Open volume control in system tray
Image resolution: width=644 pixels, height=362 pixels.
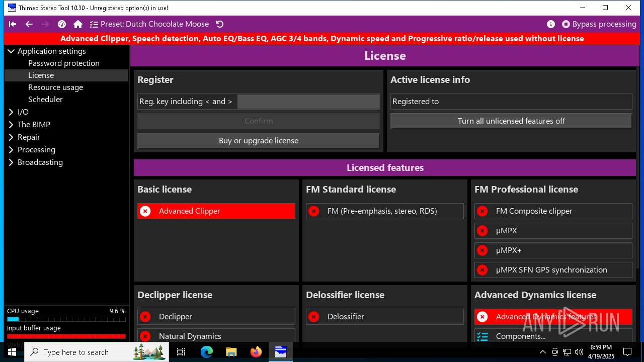[579, 352]
